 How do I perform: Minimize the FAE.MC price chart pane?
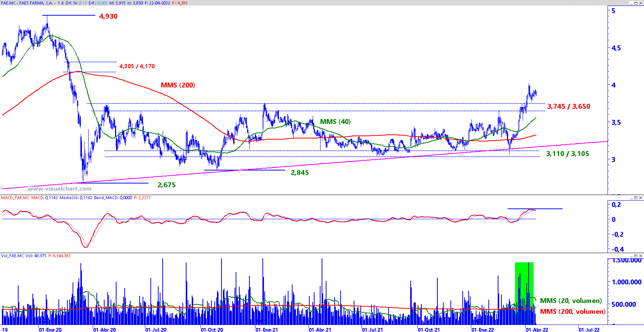coord(632,3)
